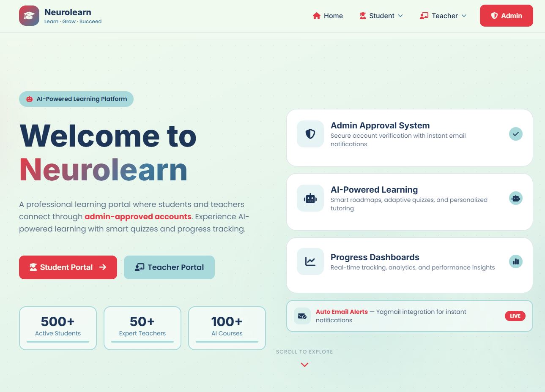Click the LIVE indicator on Auto Email Alerts

[515, 316]
